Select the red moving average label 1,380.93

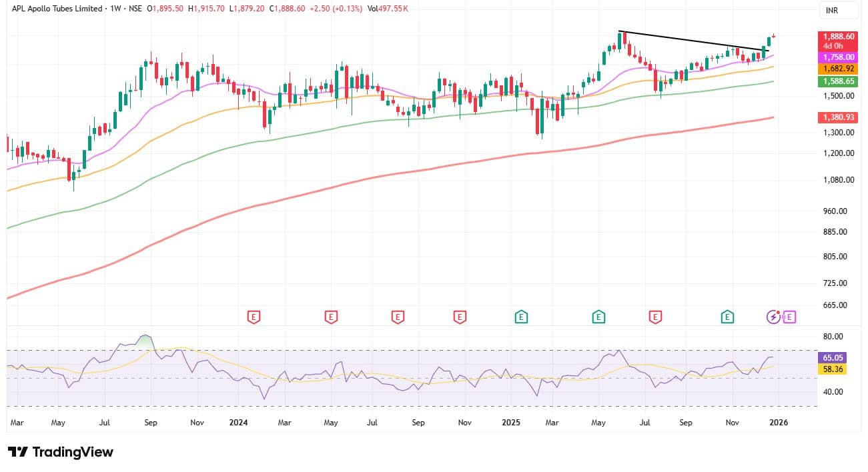pyautogui.click(x=839, y=117)
